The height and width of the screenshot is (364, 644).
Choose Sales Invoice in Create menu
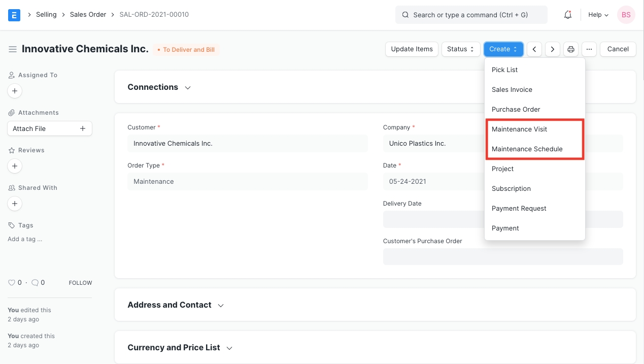tap(512, 89)
